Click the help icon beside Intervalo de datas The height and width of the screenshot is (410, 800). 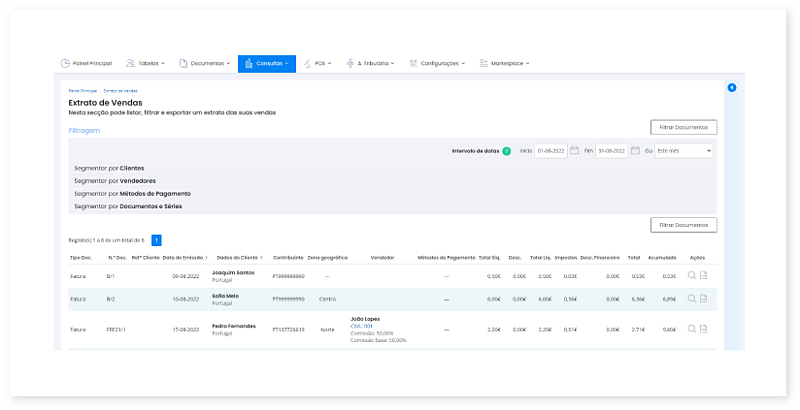click(x=507, y=151)
